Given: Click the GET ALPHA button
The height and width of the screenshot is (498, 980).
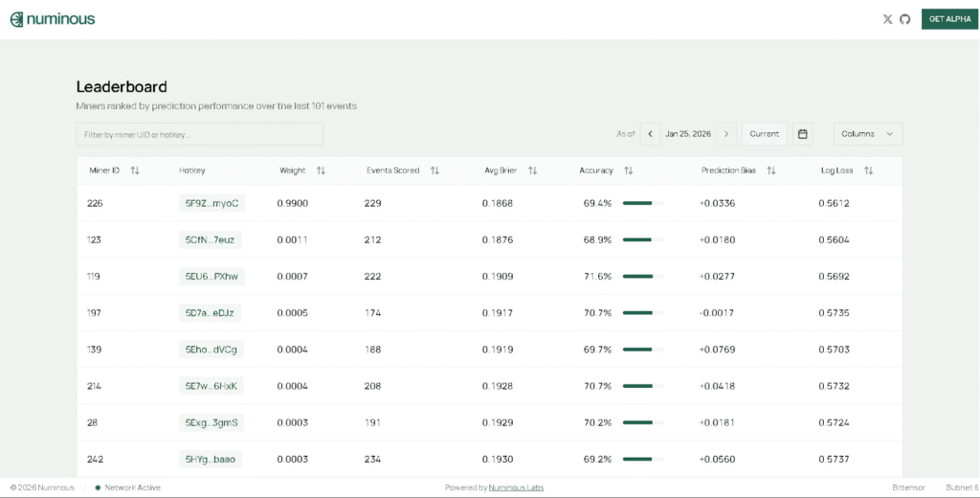Looking at the screenshot, I should click(x=949, y=19).
